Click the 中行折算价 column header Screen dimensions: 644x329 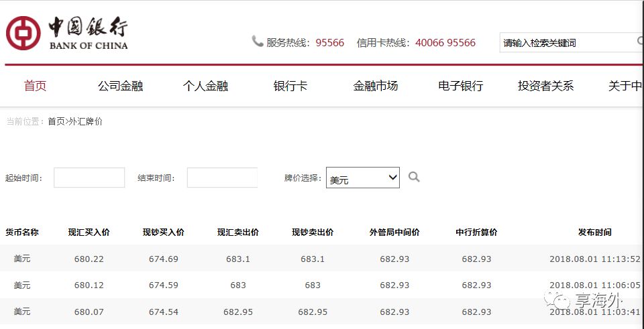pyautogui.click(x=476, y=233)
